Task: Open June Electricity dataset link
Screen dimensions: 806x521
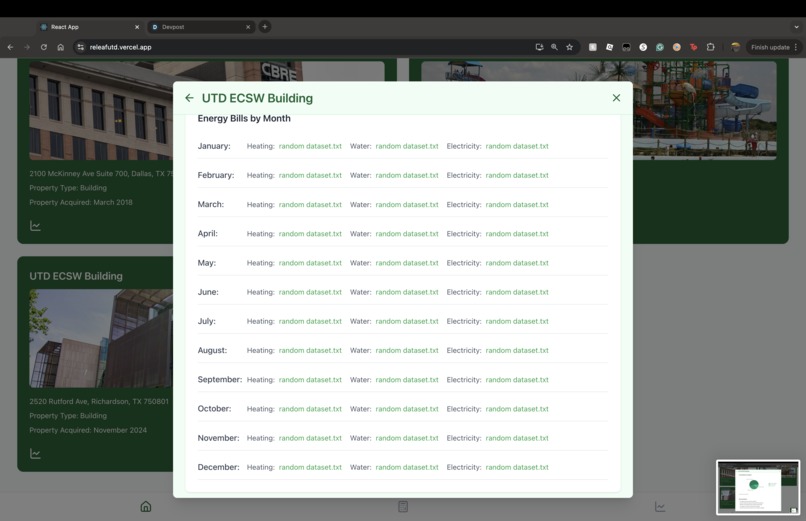Action: 517,292
